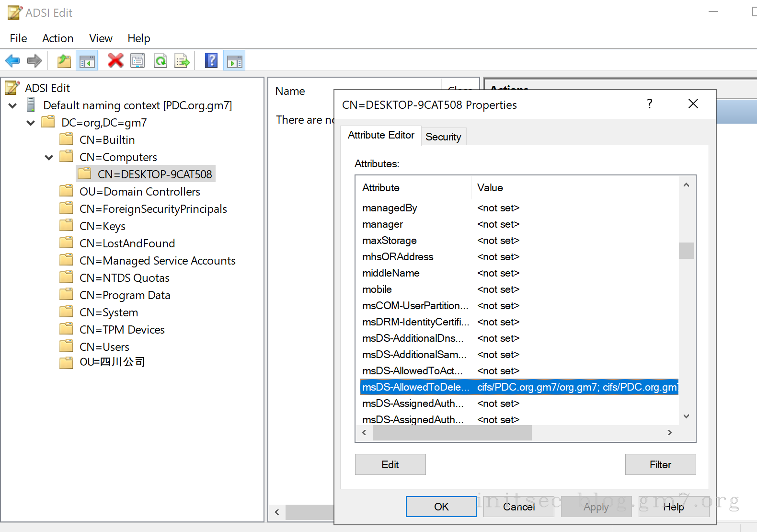Click the attribute list vertical scrollbar thumb
This screenshot has height=532, width=757.
686,251
